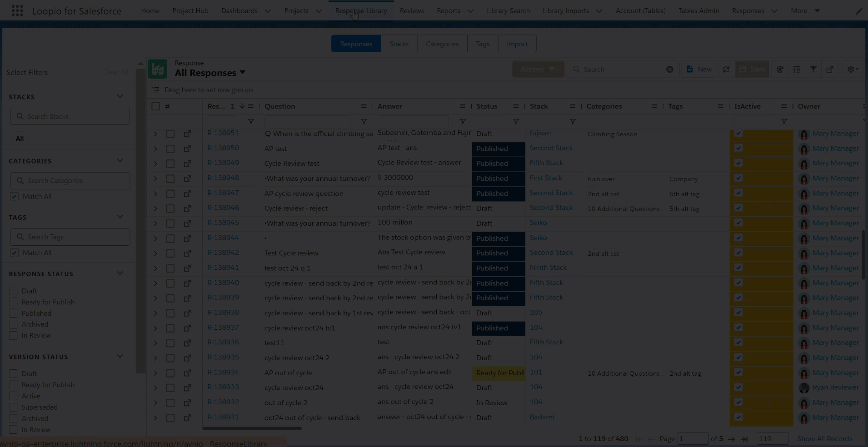868x447 pixels.
Task: Open the gear settings menu
Action: click(853, 70)
